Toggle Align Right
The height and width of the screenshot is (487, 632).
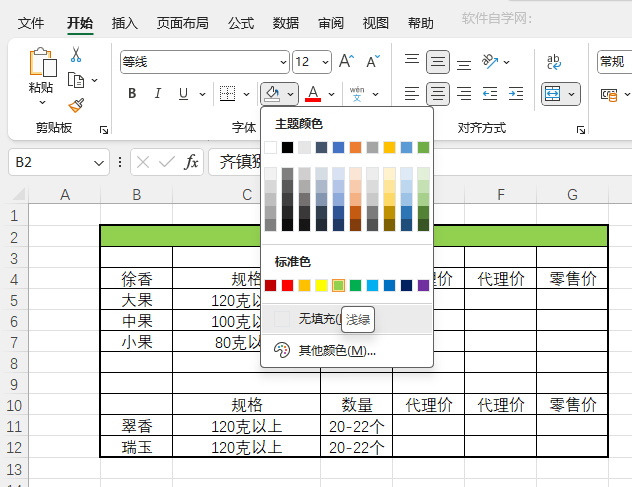tap(464, 94)
